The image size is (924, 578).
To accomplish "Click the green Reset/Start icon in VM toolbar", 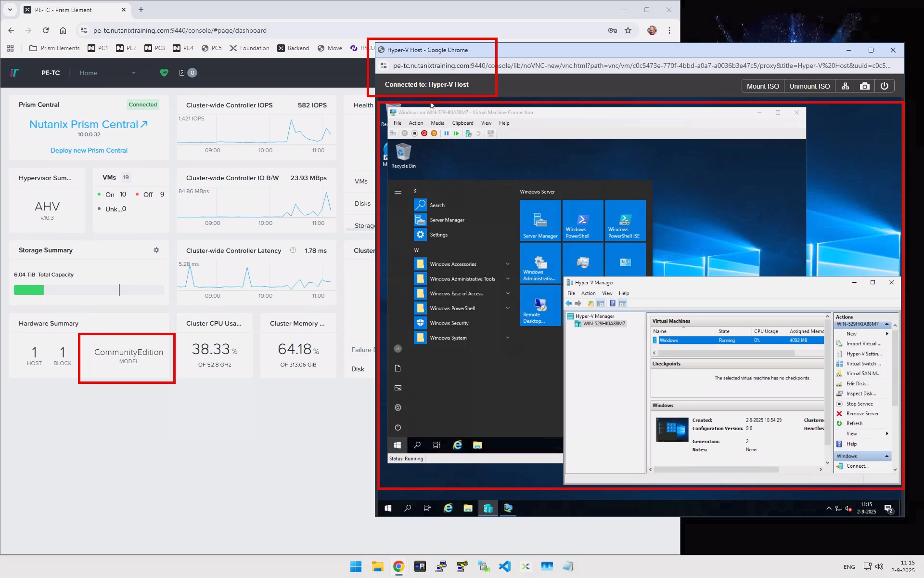I will (x=456, y=133).
